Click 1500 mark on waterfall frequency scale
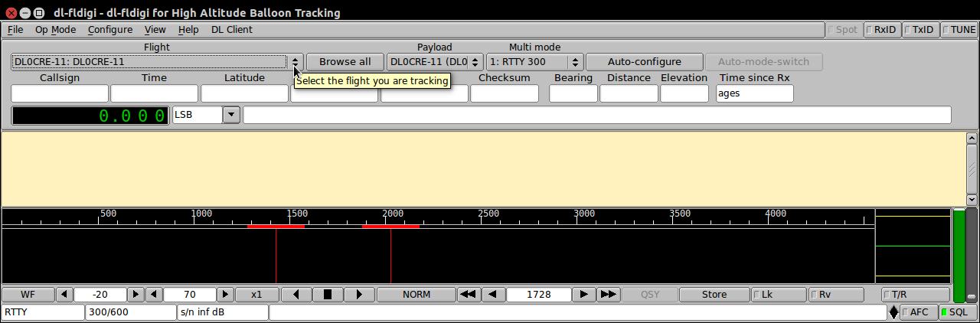Viewport: 980px width, 323px height. [296, 214]
